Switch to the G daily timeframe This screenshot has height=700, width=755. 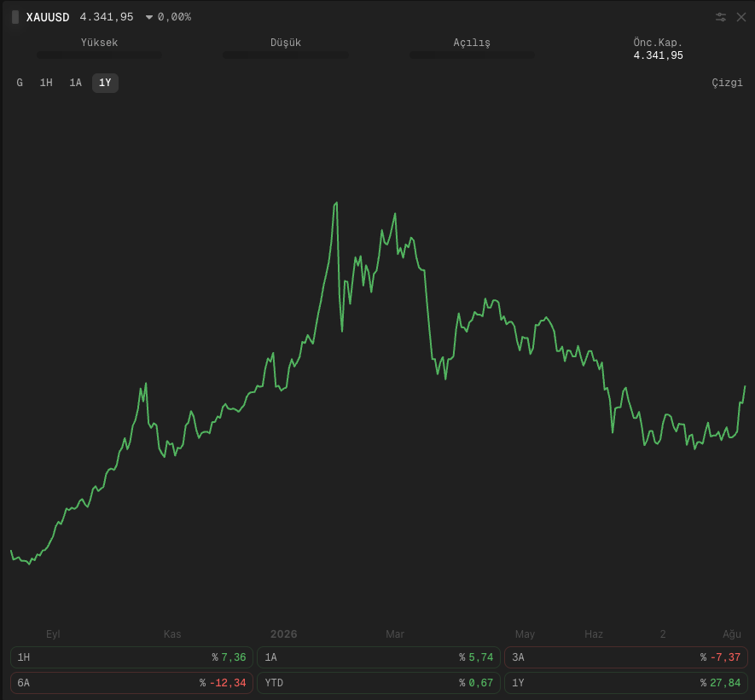[x=20, y=83]
